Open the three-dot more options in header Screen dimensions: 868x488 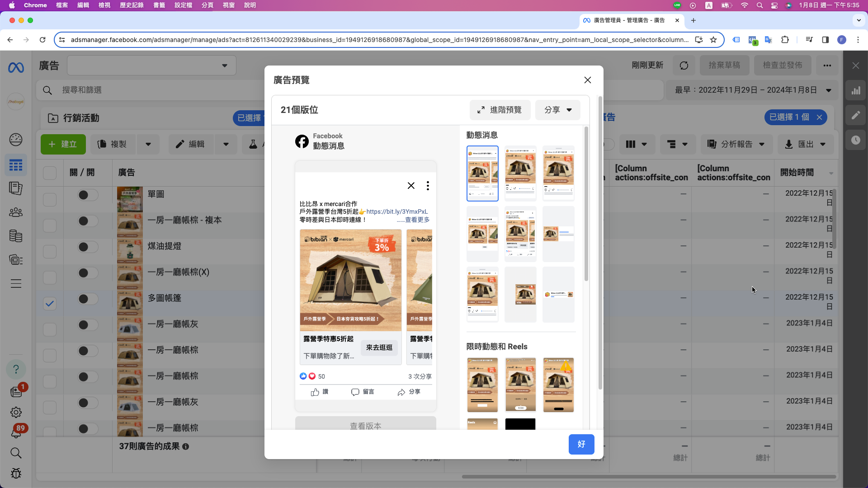click(x=827, y=66)
